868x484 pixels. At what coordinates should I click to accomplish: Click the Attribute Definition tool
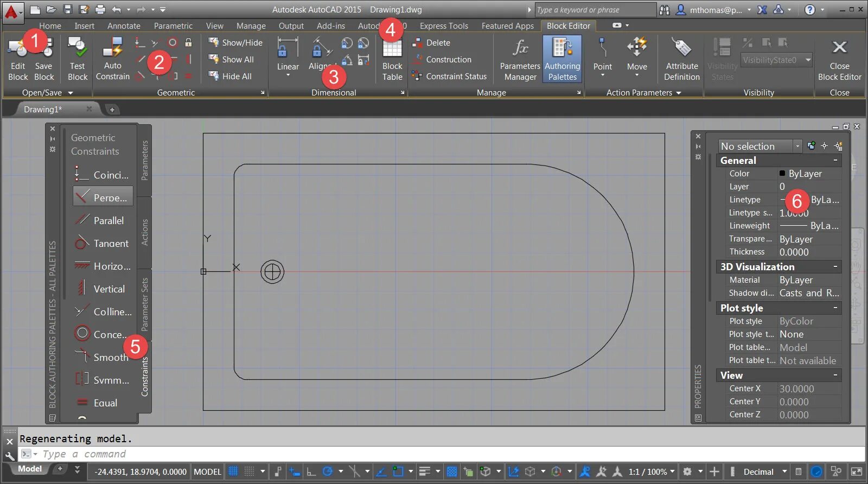pos(681,59)
